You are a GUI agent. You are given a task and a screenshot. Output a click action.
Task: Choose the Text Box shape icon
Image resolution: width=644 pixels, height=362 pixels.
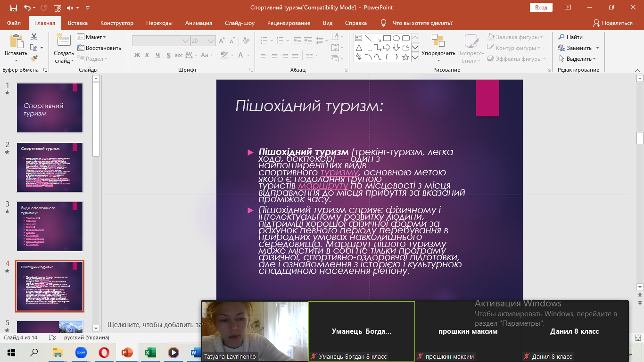click(359, 38)
